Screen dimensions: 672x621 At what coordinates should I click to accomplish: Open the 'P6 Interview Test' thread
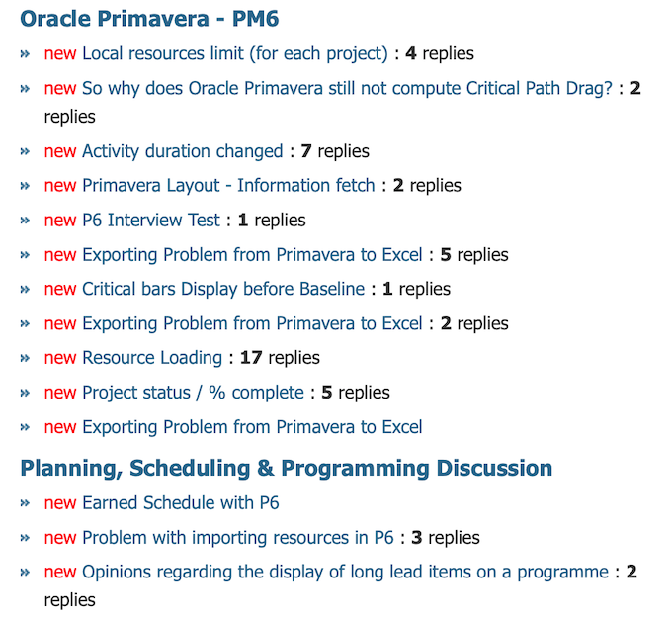tap(151, 221)
